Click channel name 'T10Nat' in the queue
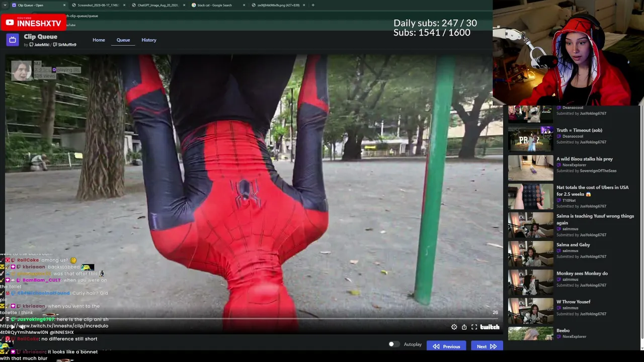 click(569, 201)
